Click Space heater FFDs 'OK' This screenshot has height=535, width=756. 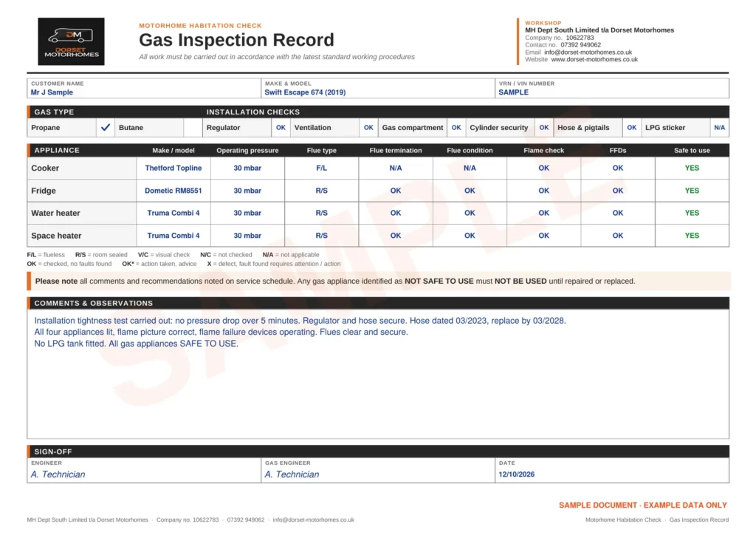point(618,236)
